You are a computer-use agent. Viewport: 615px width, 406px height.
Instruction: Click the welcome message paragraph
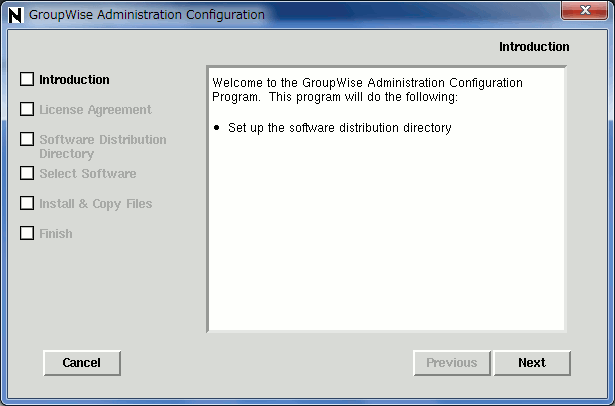(368, 90)
